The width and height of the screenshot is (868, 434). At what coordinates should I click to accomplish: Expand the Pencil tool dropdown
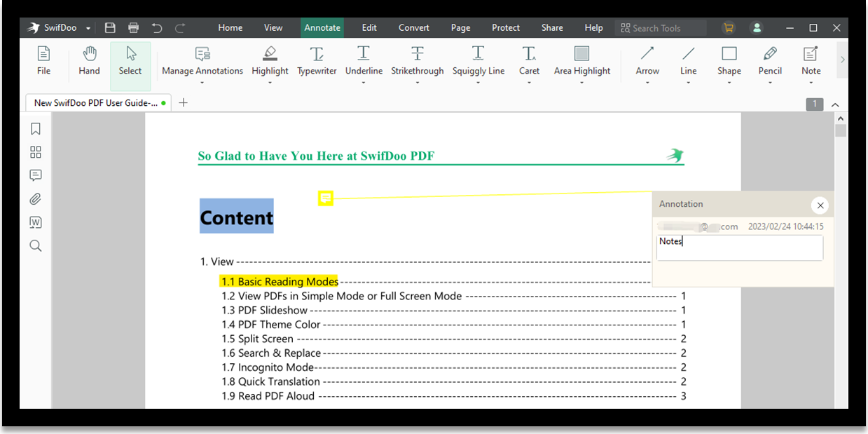tap(770, 83)
